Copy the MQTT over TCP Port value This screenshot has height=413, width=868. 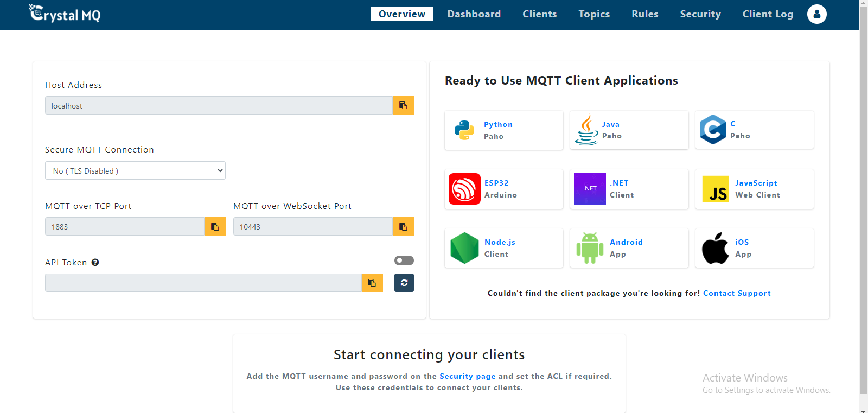point(215,226)
